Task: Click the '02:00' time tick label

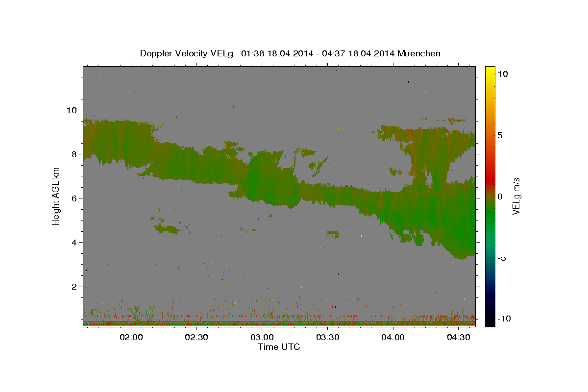Action: (x=131, y=337)
